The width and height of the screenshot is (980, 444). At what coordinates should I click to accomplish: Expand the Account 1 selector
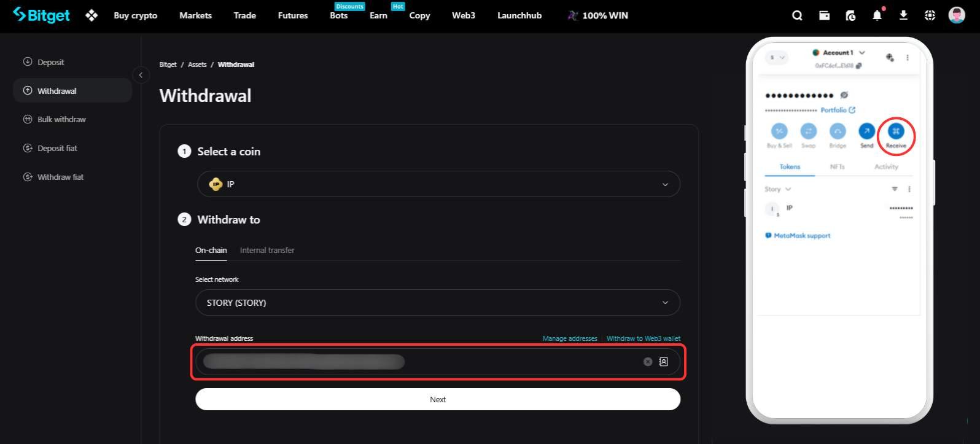tap(838, 53)
